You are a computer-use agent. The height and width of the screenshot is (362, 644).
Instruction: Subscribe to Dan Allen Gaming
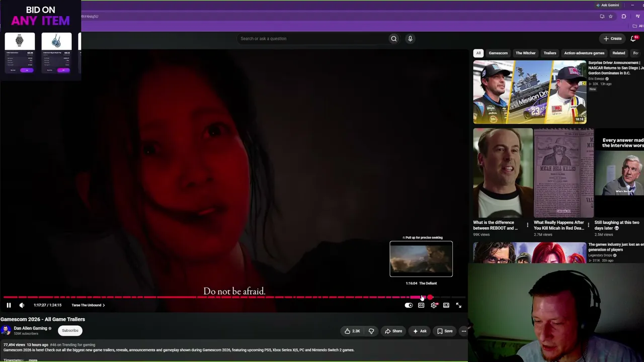pyautogui.click(x=70, y=330)
